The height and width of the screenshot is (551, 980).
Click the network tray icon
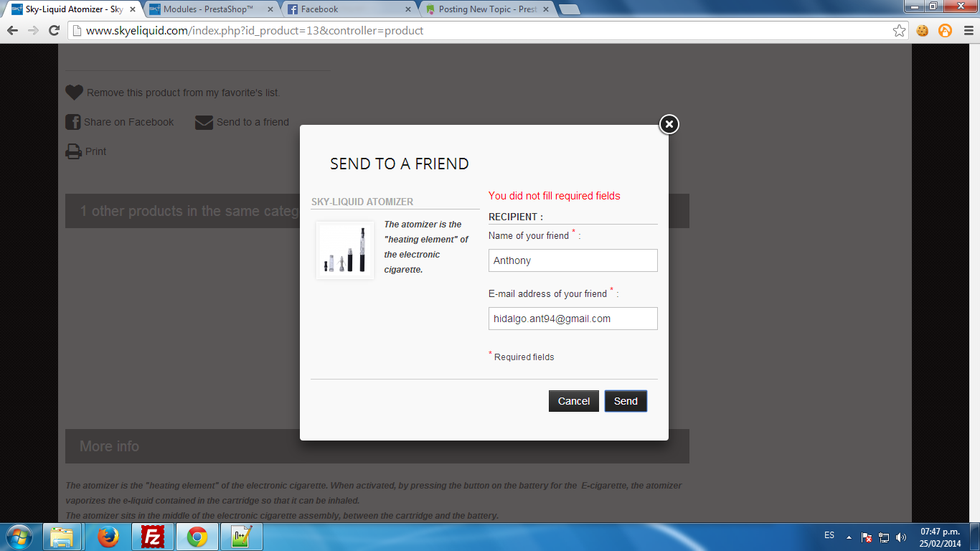pyautogui.click(x=884, y=537)
